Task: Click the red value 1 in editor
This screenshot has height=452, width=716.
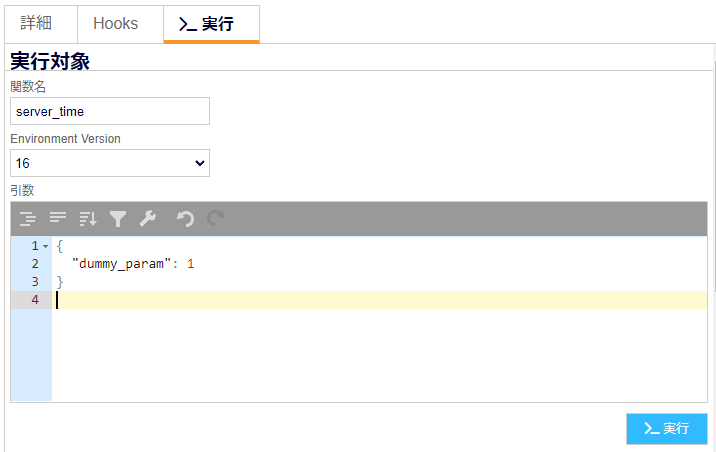Action: coord(190,264)
